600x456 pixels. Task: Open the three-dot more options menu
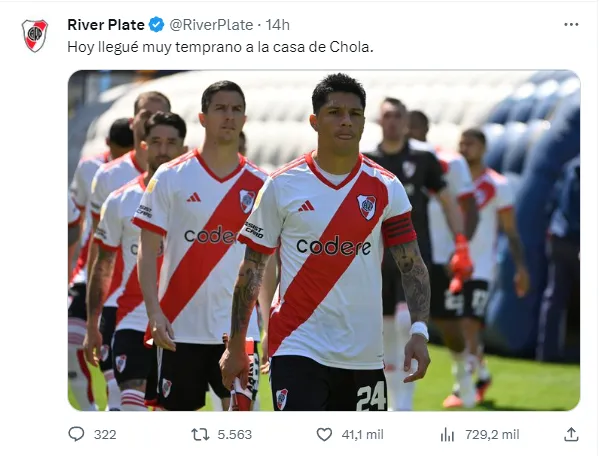point(571,25)
